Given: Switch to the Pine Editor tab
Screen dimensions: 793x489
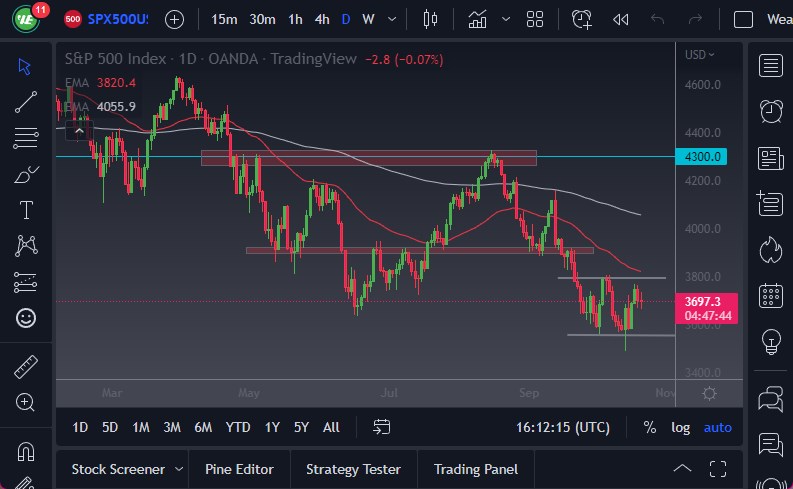Looking at the screenshot, I should pos(239,469).
